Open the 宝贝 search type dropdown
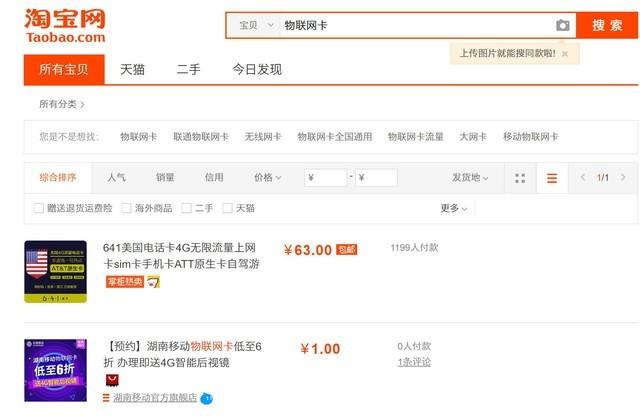The width and height of the screenshot is (640, 420). [x=256, y=25]
